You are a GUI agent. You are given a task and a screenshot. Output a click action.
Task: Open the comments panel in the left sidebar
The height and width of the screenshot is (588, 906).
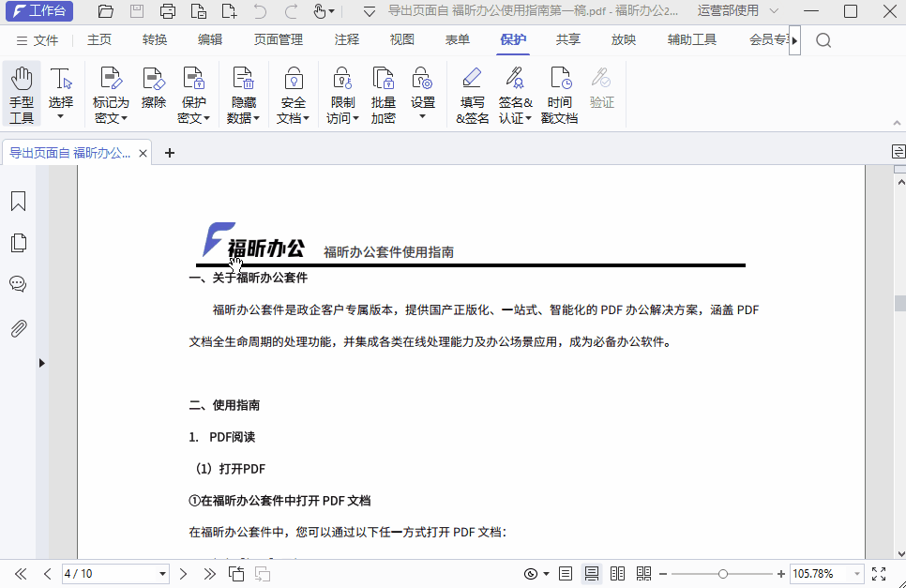click(18, 283)
